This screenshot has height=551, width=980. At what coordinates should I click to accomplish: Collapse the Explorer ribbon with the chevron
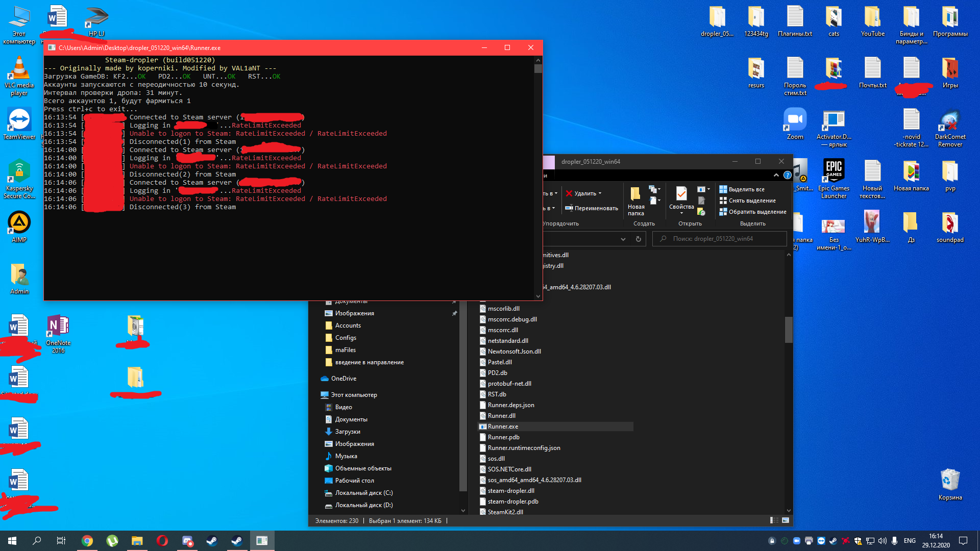(x=776, y=175)
